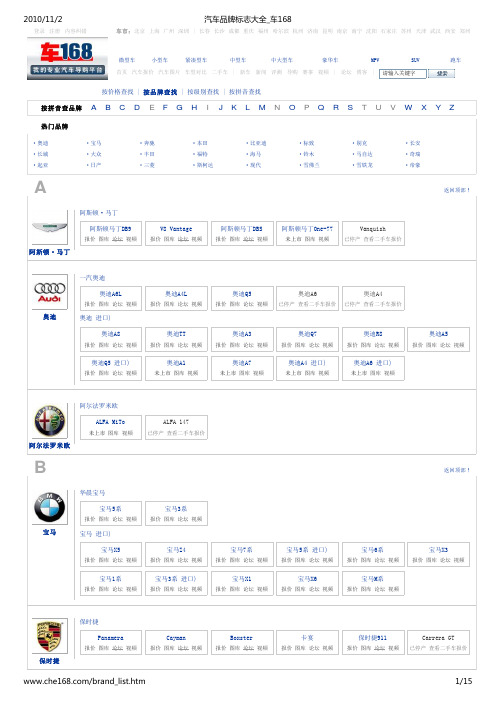496x702 pixels.
Task: Switch to the 按级别查找 tab
Action: point(203,92)
